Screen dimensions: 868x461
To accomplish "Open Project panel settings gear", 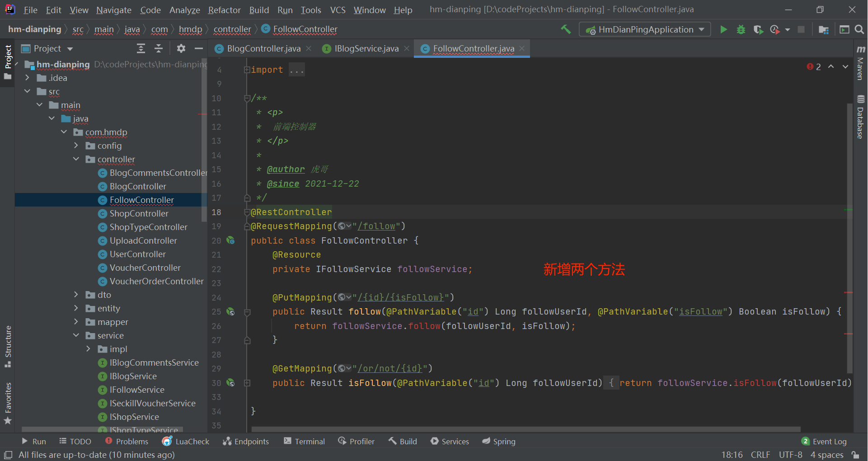I will pos(181,48).
